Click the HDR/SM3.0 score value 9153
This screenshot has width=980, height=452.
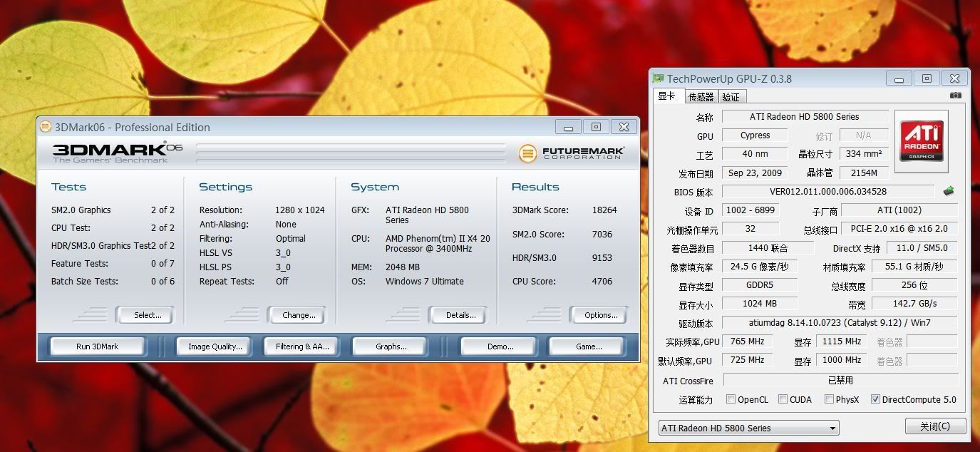click(602, 257)
